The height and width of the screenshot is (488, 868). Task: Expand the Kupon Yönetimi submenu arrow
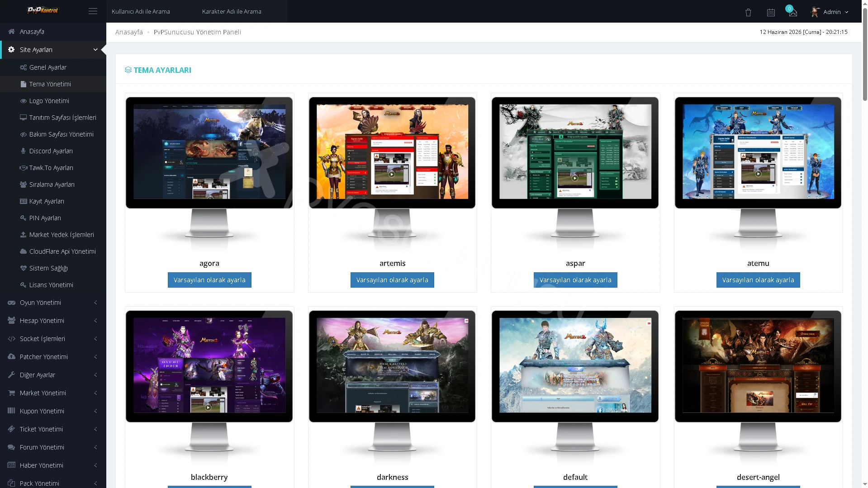click(x=95, y=411)
